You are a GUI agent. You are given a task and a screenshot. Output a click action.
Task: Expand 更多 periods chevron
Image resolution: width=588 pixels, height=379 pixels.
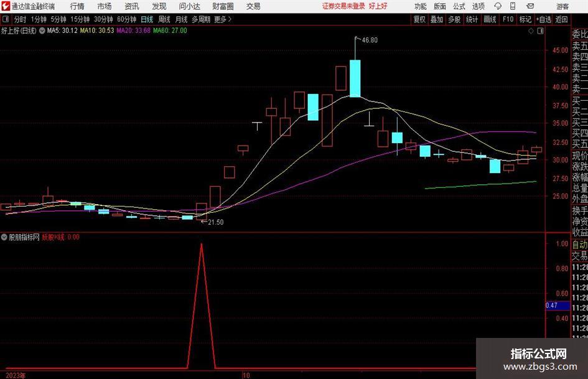tap(223, 19)
